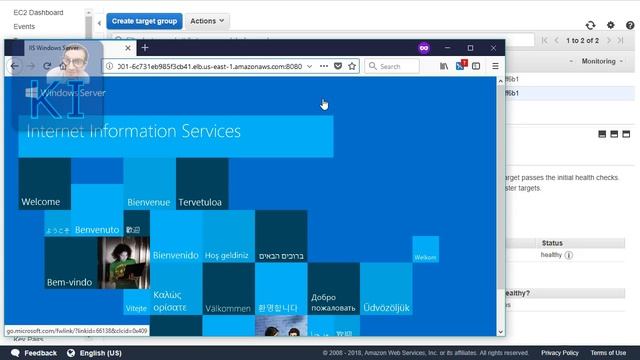Change language from English (US)
This screenshot has height=360, width=640.
click(100, 353)
